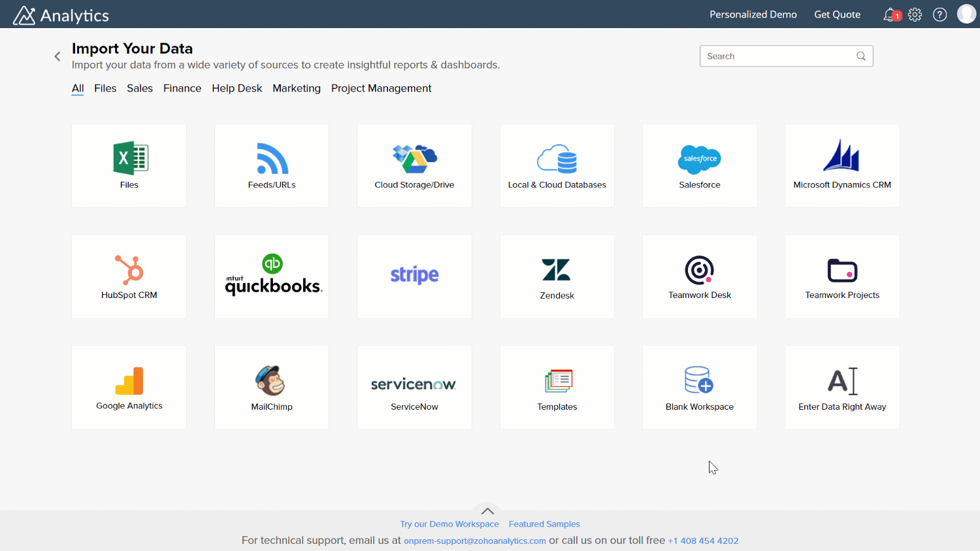
Task: Filter sources by the Files tab
Action: (x=105, y=88)
